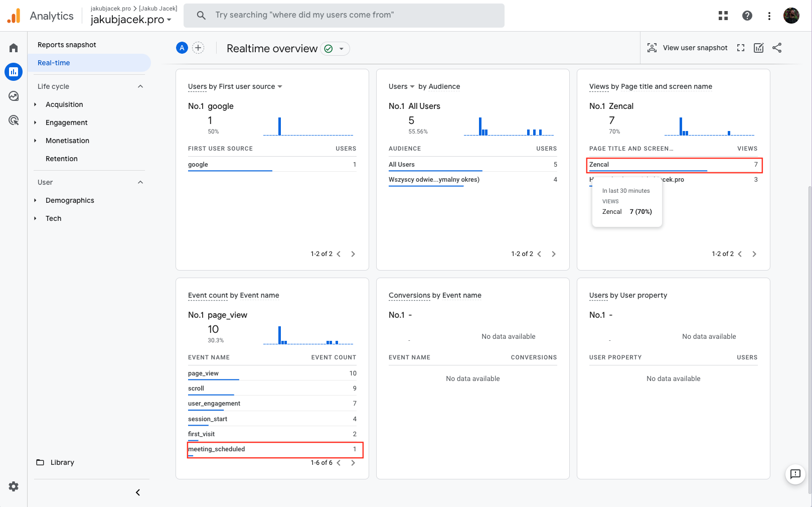Go to next page in Event count card

353,462
